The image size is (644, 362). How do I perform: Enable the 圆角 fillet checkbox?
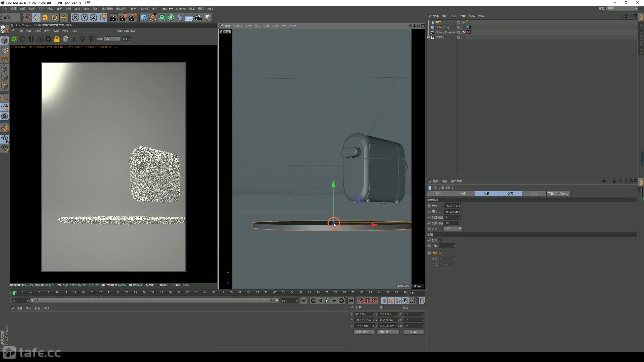[440, 253]
